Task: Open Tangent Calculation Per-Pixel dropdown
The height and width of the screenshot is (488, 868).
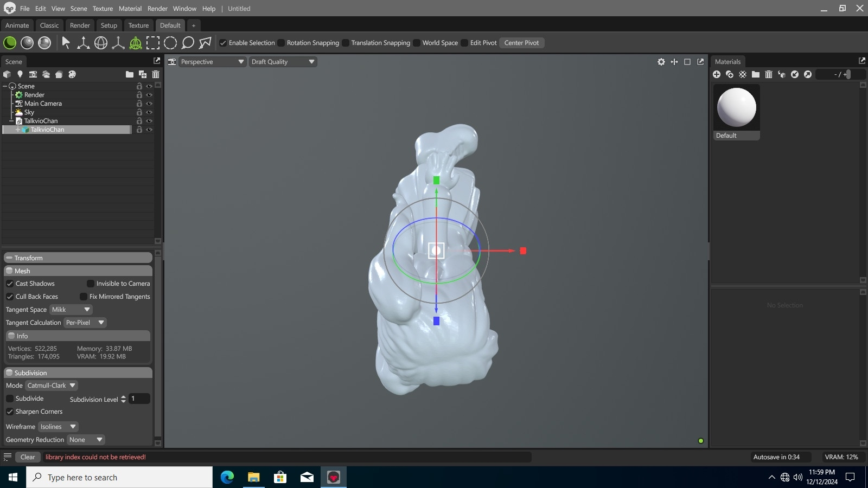Action: pos(85,323)
